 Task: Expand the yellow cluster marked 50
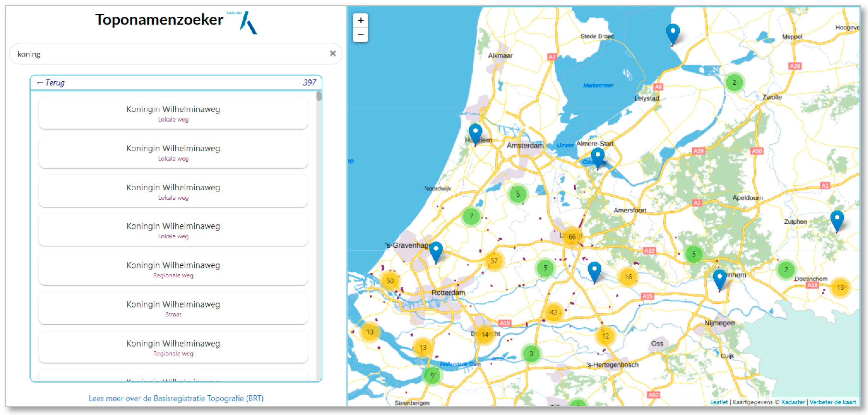coord(390,281)
